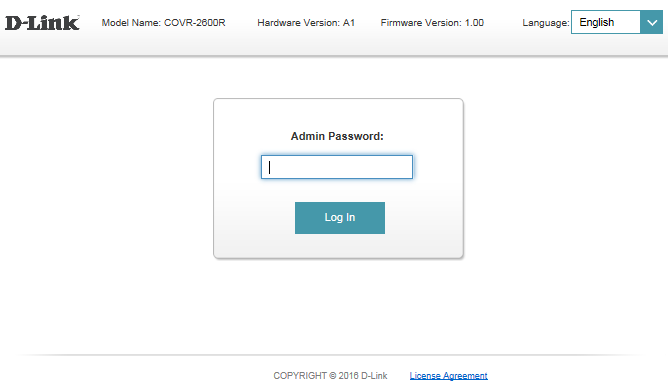Screen dimensions: 668x389
Task: Open the Language dropdown chevron arrow
Action: (x=651, y=22)
